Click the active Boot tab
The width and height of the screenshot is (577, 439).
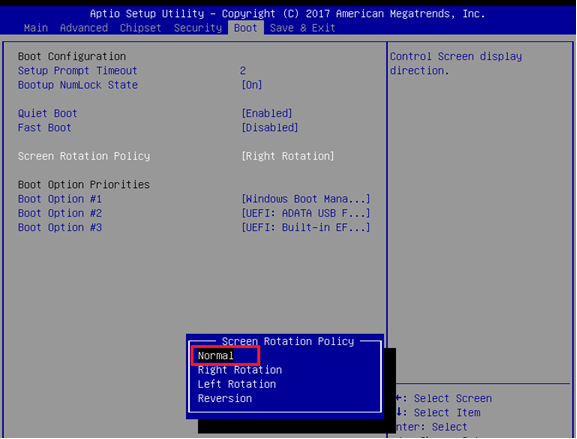246,28
